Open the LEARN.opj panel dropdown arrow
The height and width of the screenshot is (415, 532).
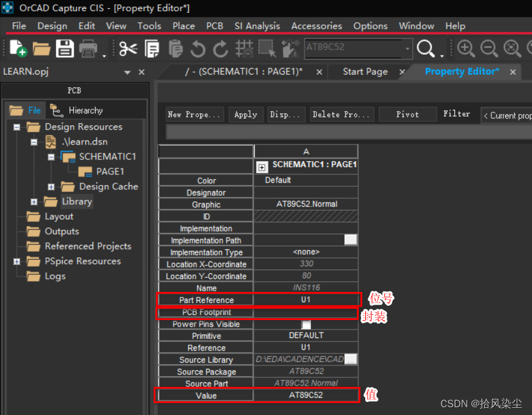tap(127, 72)
